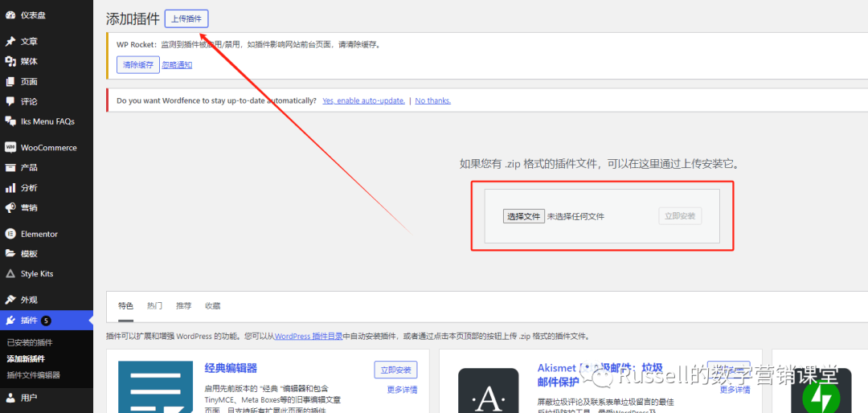Viewport: 868px width, 413px height.
Task: Install the 经典编辑器 plugin with 立即安装
Action: tap(395, 370)
